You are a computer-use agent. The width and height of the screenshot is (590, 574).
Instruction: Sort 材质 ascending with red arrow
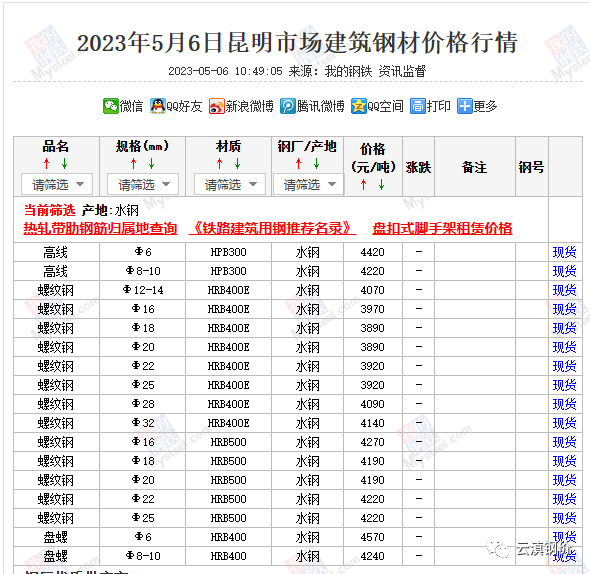tap(220, 164)
